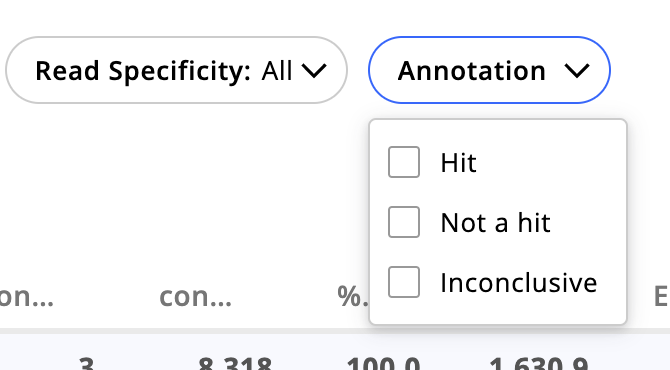
Task: Click the 'All' value in Read Specificity
Action: click(x=277, y=71)
